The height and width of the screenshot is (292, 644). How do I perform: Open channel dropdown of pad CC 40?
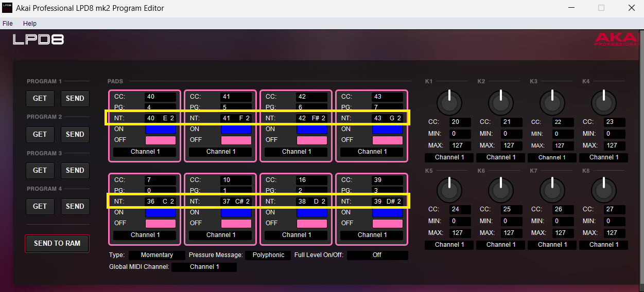click(145, 152)
